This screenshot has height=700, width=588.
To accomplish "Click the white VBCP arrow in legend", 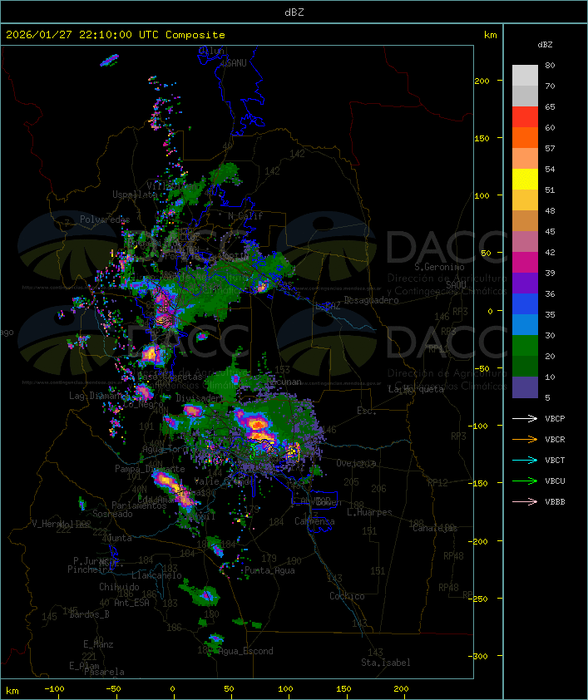I will pyautogui.click(x=525, y=419).
